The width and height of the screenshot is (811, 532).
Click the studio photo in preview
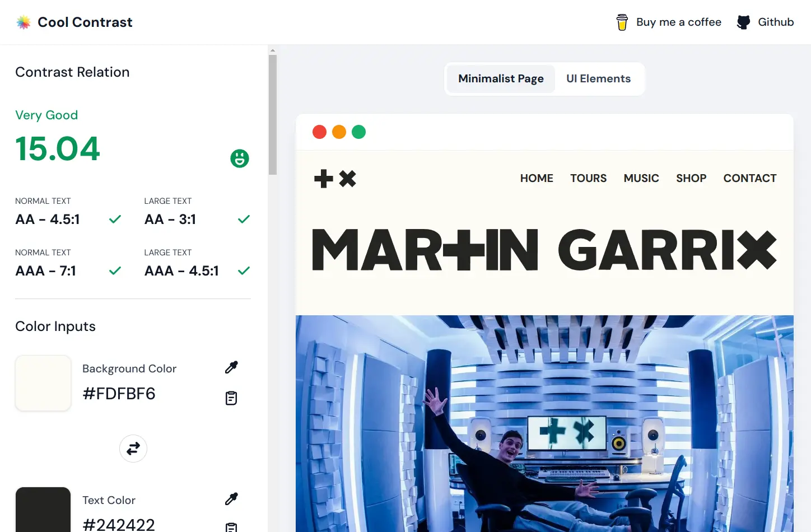[x=544, y=423]
